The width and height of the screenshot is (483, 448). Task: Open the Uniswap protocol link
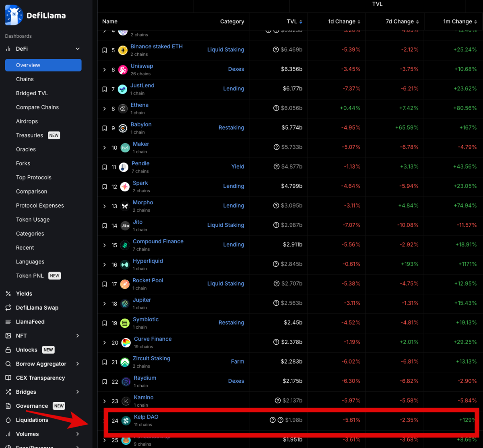(142, 66)
